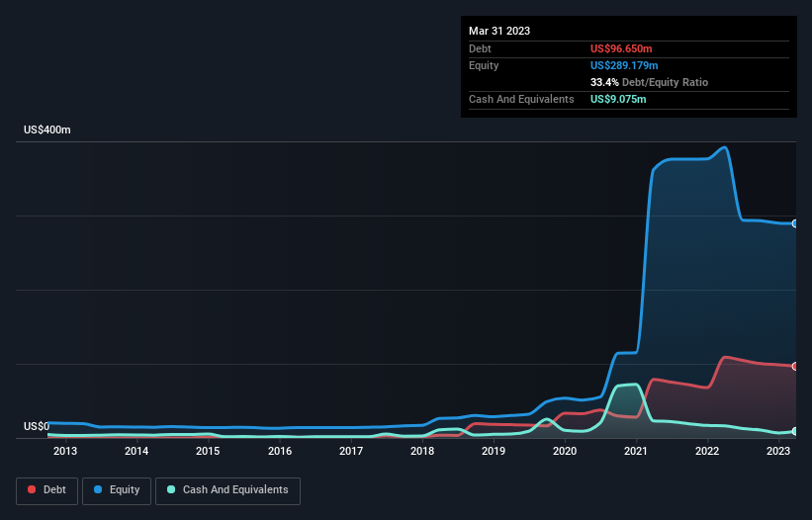Click the US$96.650m debt value

pos(621,48)
